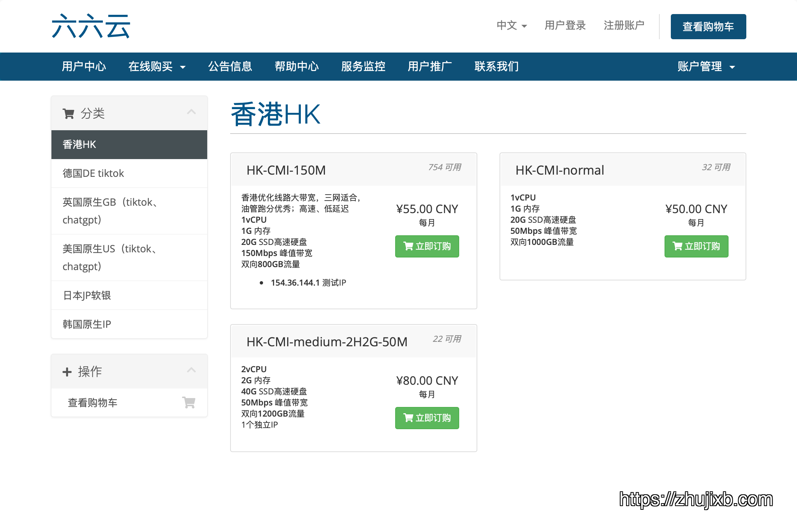The width and height of the screenshot is (797, 532).
Task: Open 用户中心 in the navigation bar
Action: tap(84, 67)
